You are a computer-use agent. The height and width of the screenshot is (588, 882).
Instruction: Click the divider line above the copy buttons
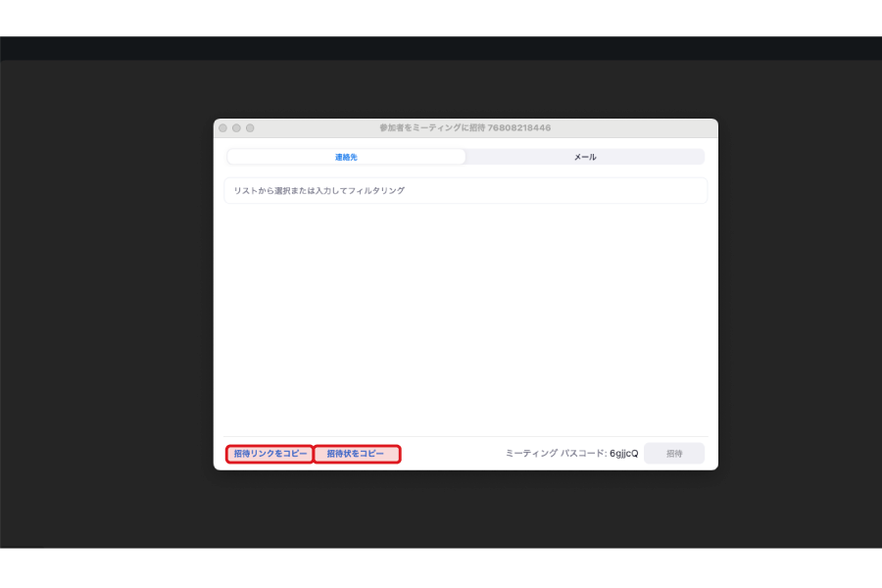click(x=465, y=437)
